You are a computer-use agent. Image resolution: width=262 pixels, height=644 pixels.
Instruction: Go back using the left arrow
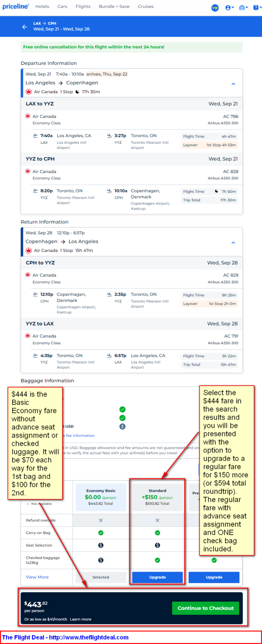coord(25,27)
